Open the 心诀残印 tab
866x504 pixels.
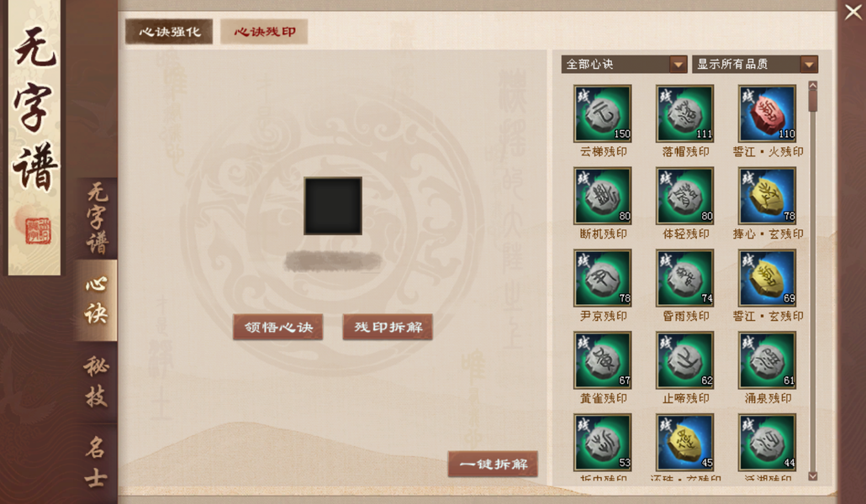tap(264, 31)
